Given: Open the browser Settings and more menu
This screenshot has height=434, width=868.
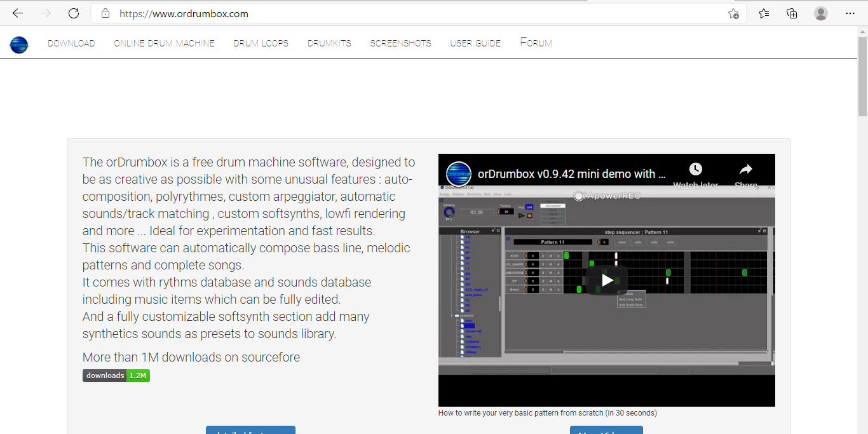Looking at the screenshot, I should point(850,13).
